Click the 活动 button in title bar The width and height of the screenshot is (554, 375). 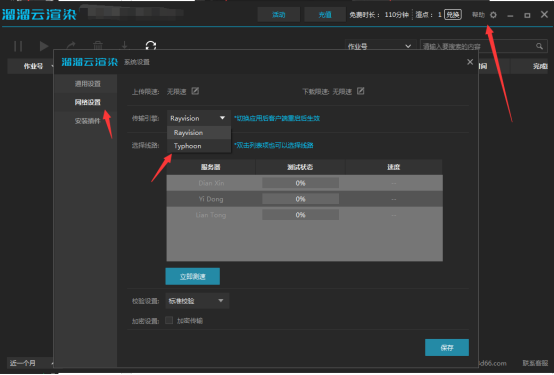[278, 15]
